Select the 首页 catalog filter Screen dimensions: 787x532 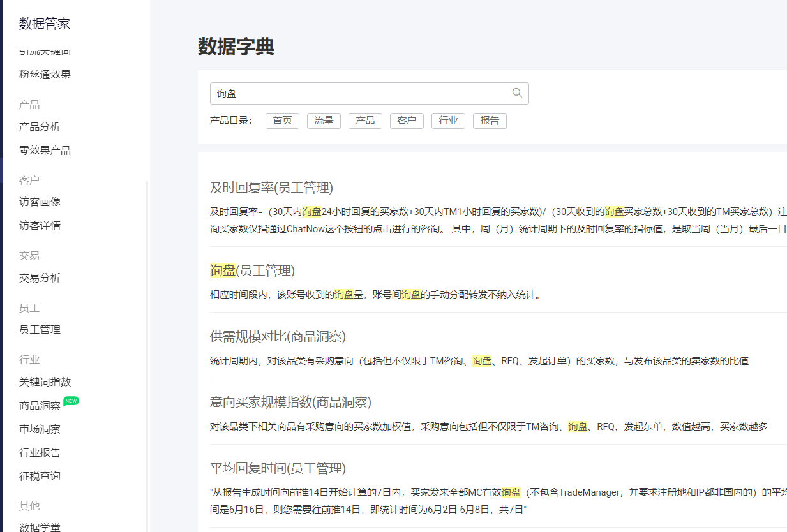click(282, 121)
